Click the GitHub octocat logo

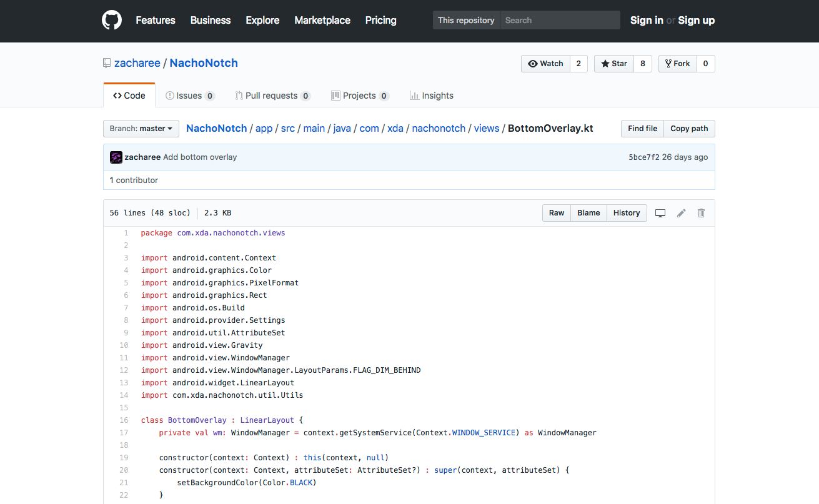point(112,21)
